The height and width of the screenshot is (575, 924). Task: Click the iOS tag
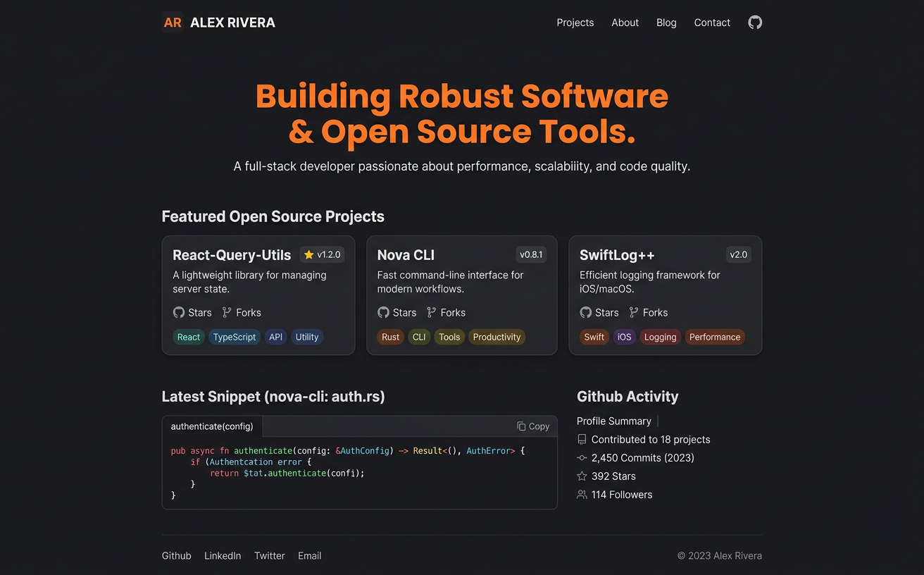(x=625, y=337)
